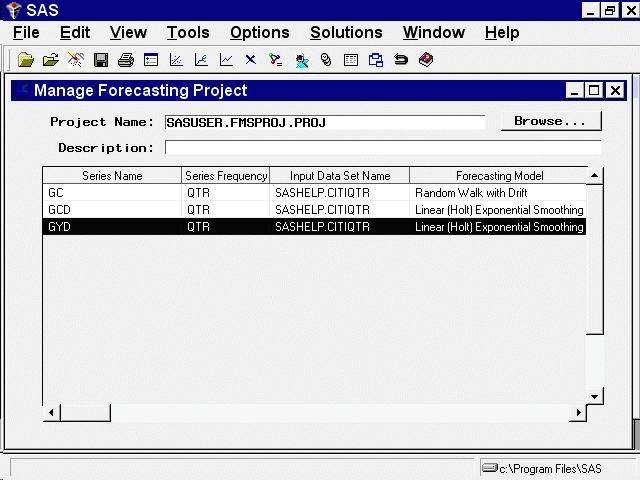
Task: Click the paperclip-style link toolbar icon
Action: (x=326, y=60)
